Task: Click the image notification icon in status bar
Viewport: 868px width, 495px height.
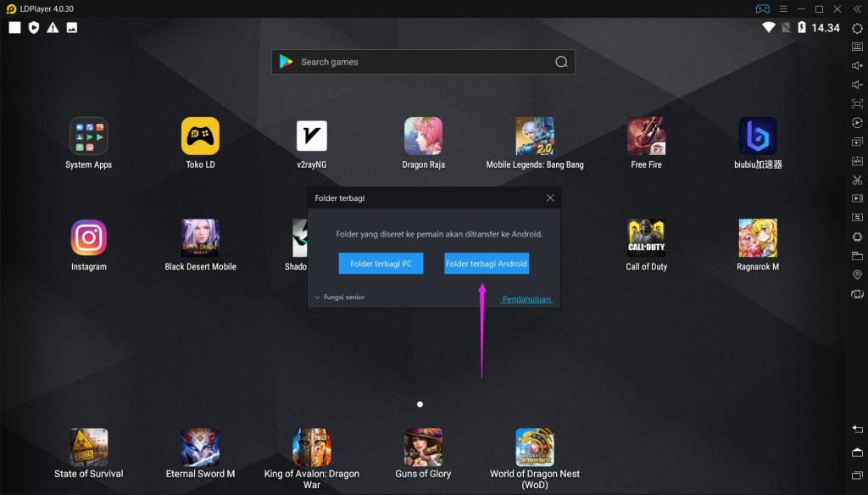Action: pyautogui.click(x=72, y=28)
